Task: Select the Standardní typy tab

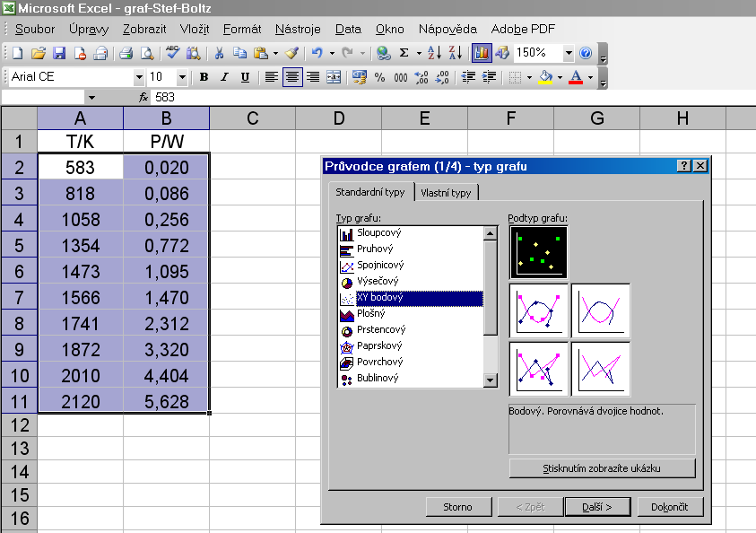Action: [370, 192]
